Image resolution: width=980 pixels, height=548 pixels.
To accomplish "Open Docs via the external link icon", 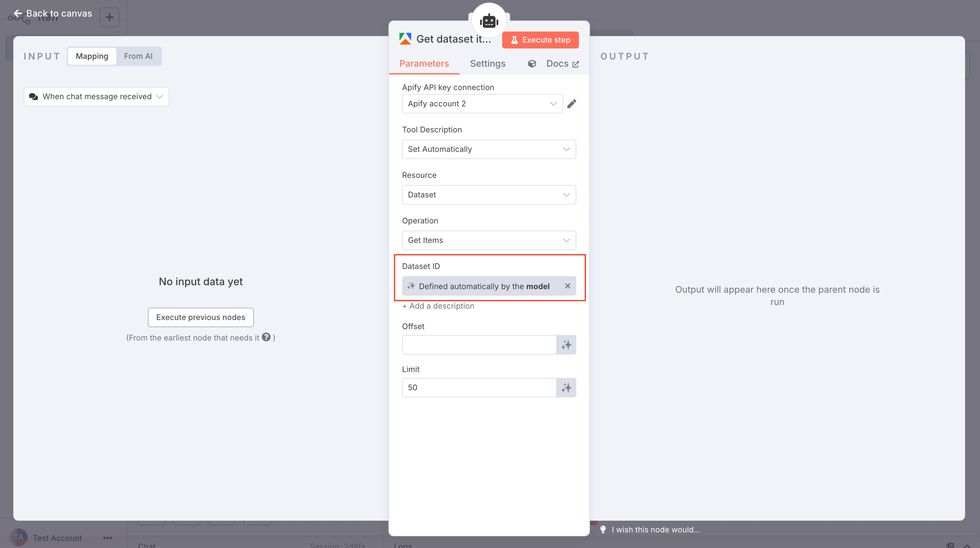I will pyautogui.click(x=576, y=63).
